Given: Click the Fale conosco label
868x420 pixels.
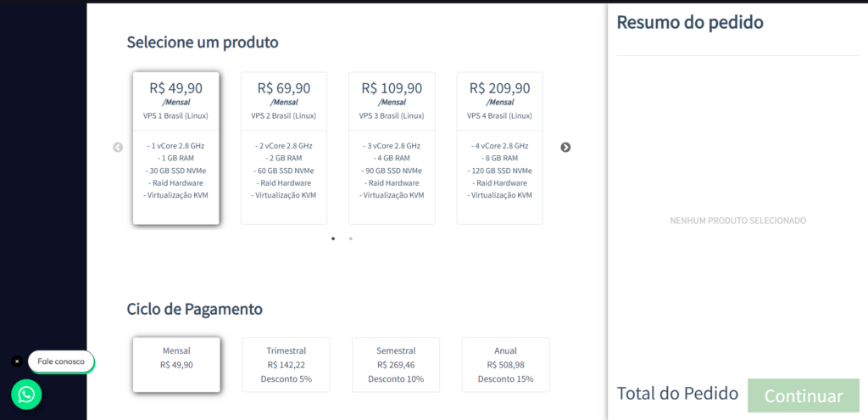Looking at the screenshot, I should coord(61,361).
